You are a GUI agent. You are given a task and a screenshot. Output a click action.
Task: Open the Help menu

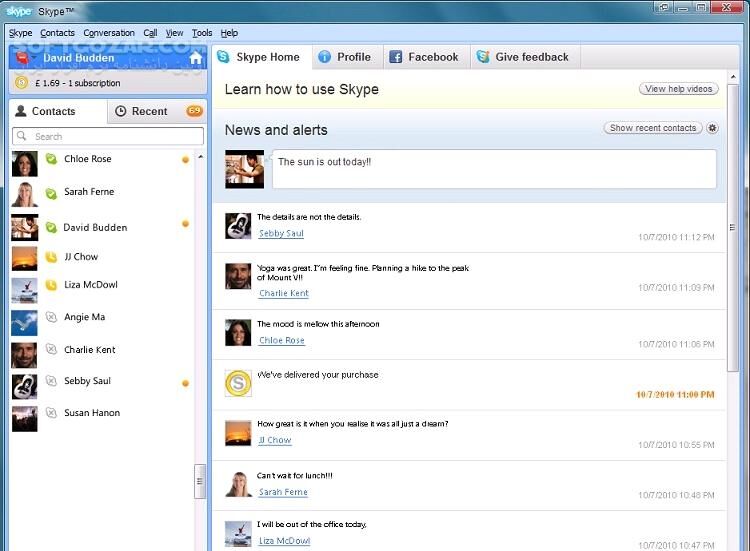pos(229,33)
